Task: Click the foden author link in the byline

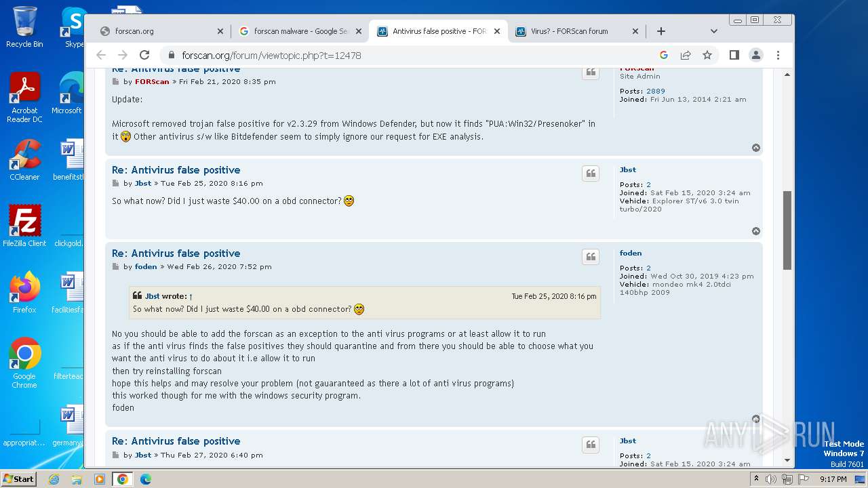Action: [146, 266]
